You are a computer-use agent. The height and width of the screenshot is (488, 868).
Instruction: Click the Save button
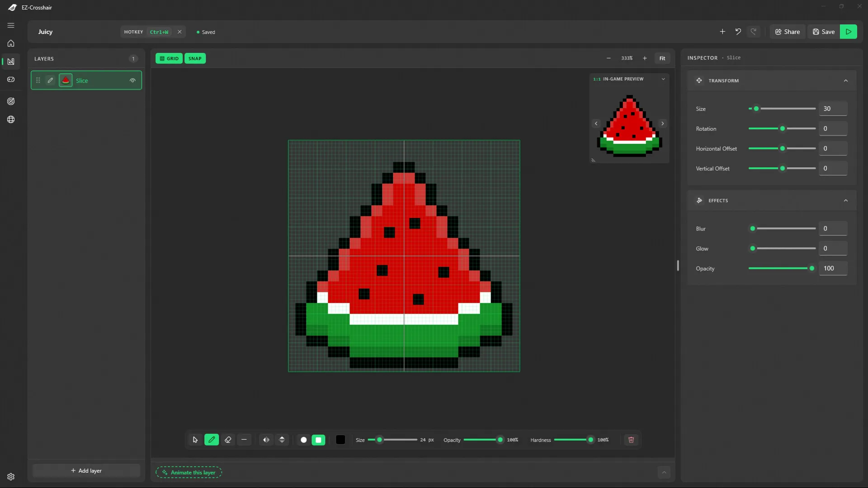824,32
